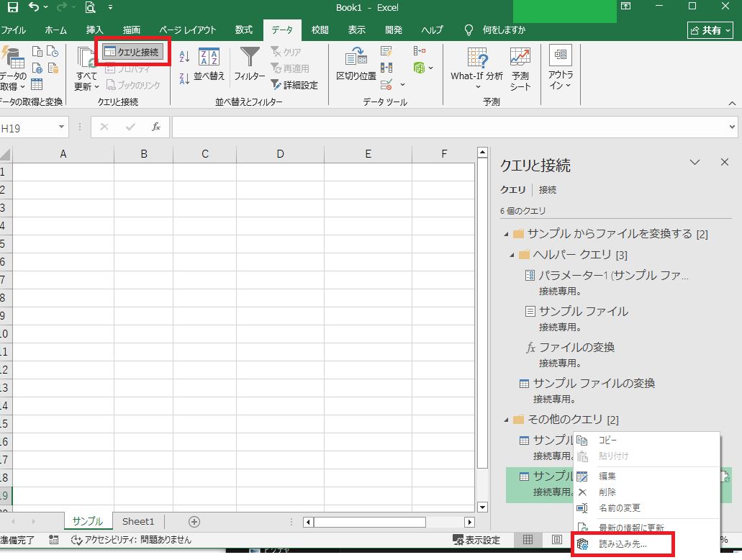Switch to the 接続 tab in the pane

pyautogui.click(x=548, y=190)
